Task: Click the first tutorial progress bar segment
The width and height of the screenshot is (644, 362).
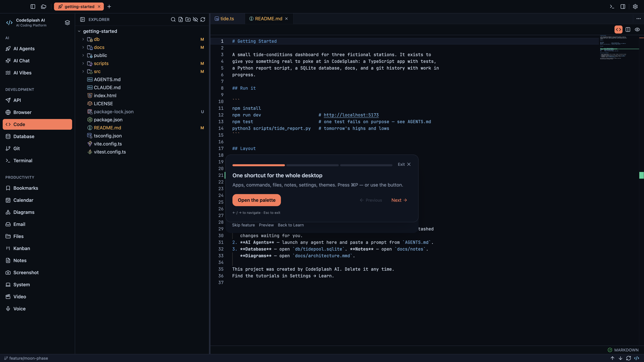Action: (258, 165)
